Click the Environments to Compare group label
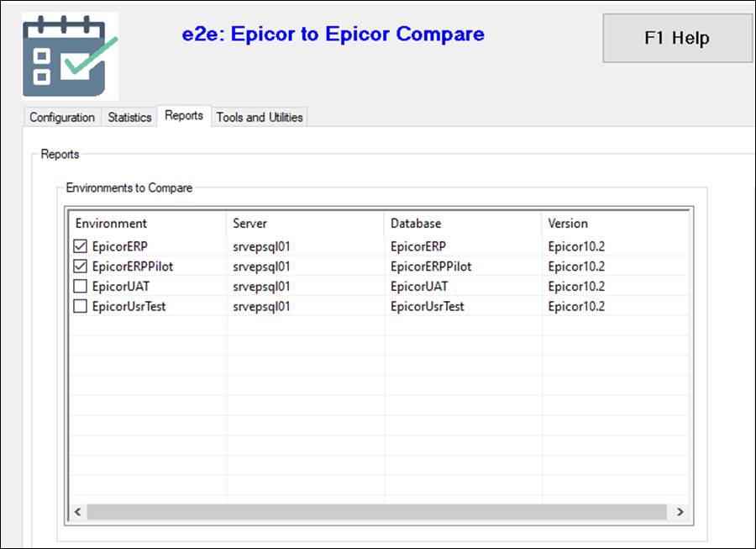 pyautogui.click(x=129, y=187)
